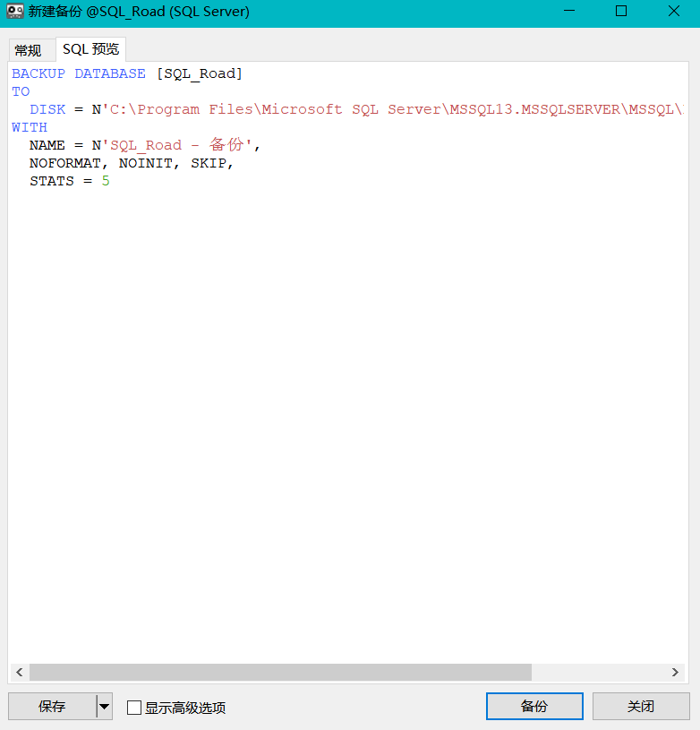
Task: Maximize the 新建备份 window
Action: pos(621,13)
